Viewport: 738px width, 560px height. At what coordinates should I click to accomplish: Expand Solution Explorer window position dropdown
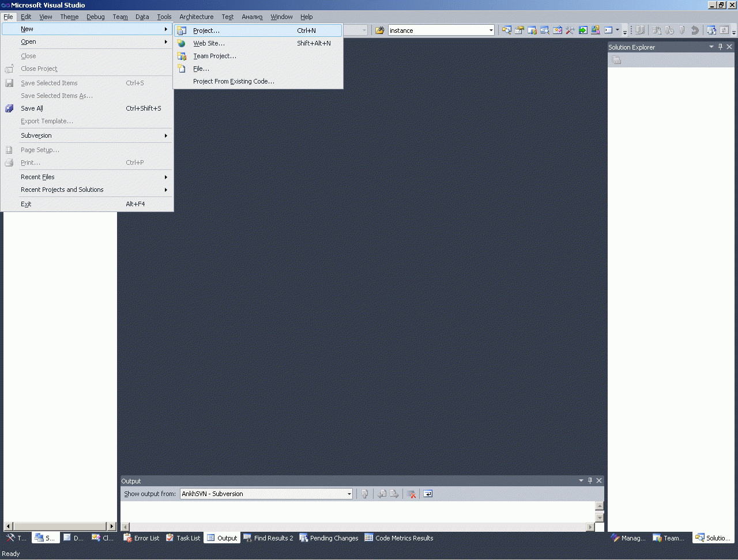(x=711, y=47)
